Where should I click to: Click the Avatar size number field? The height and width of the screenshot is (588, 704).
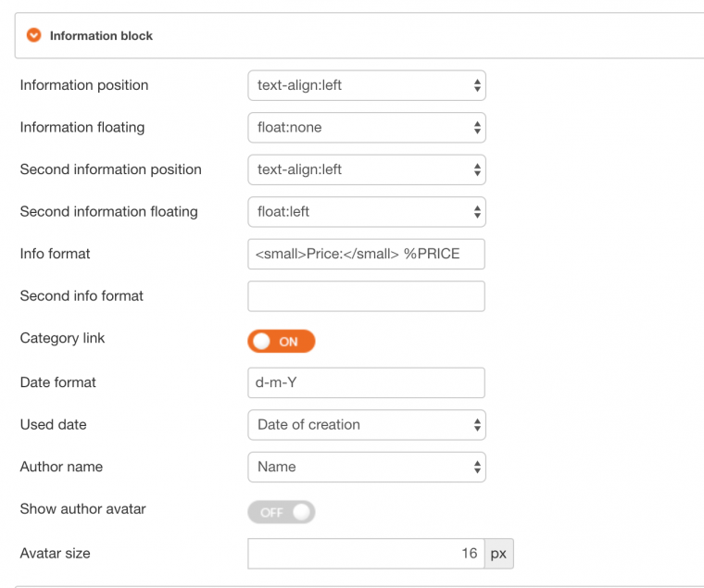click(x=366, y=554)
